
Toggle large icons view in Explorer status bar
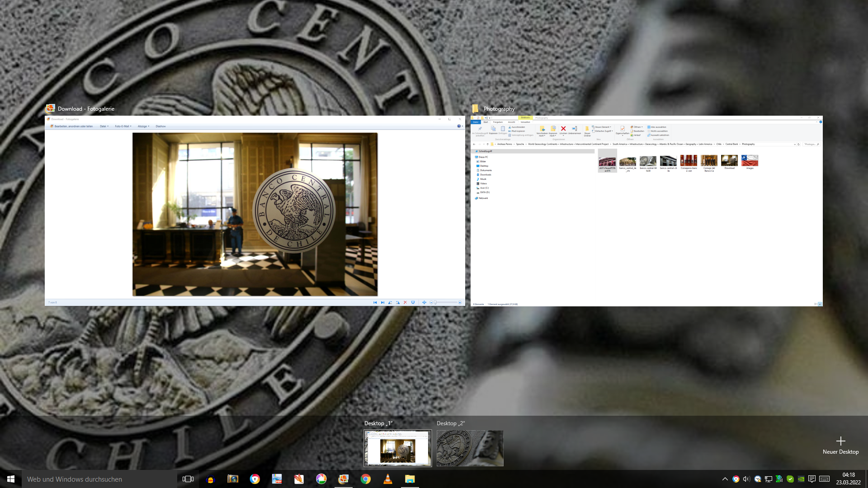(x=820, y=304)
